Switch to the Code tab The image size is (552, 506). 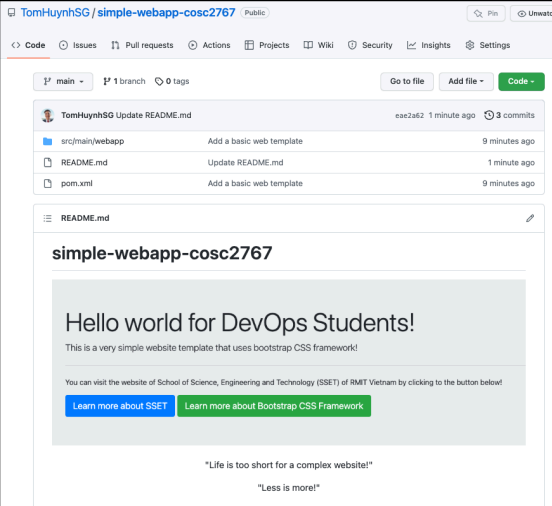click(29, 45)
